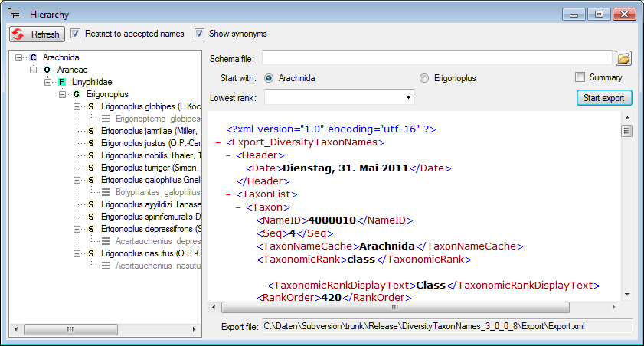Select the Erigonoplus start-with radio button

coord(425,78)
